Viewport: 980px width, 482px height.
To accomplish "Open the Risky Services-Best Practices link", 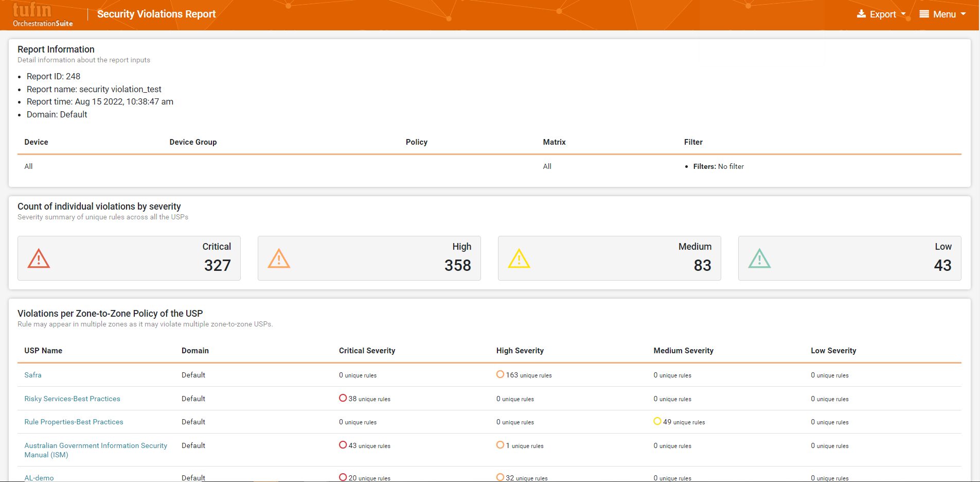I will pos(72,399).
